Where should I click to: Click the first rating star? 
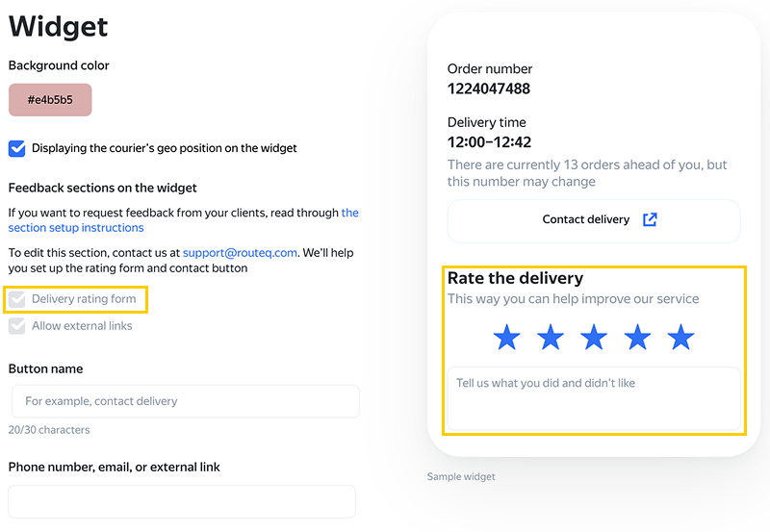506,338
